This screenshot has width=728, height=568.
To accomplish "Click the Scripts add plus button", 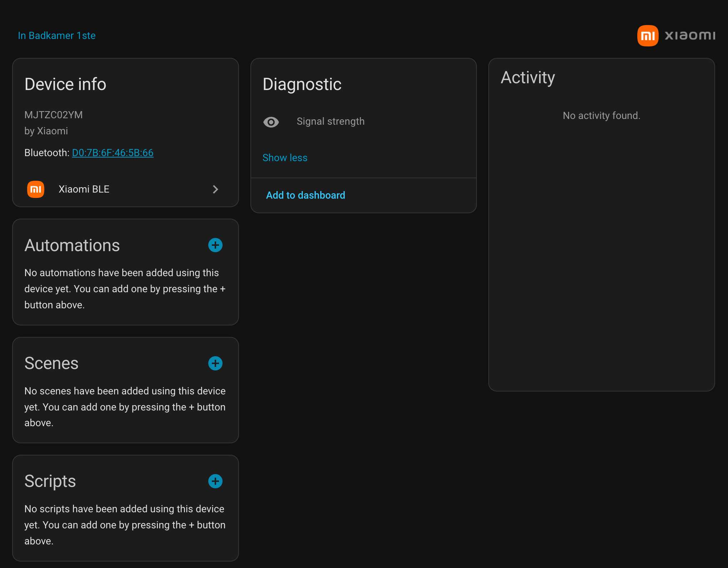I will tap(215, 481).
